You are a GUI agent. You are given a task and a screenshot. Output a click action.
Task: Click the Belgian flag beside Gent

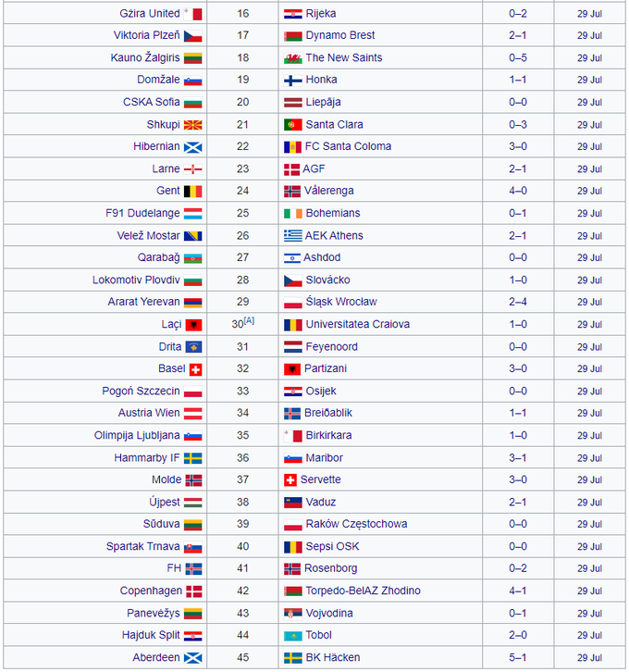[193, 191]
